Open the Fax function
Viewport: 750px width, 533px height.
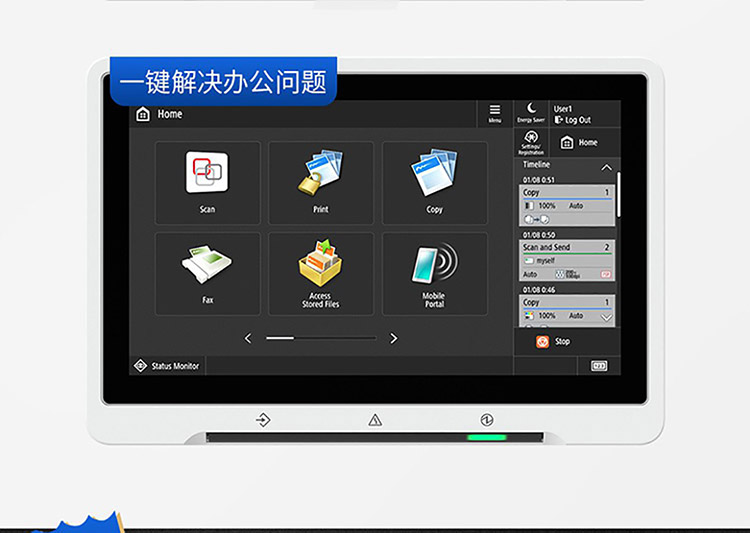(x=207, y=273)
